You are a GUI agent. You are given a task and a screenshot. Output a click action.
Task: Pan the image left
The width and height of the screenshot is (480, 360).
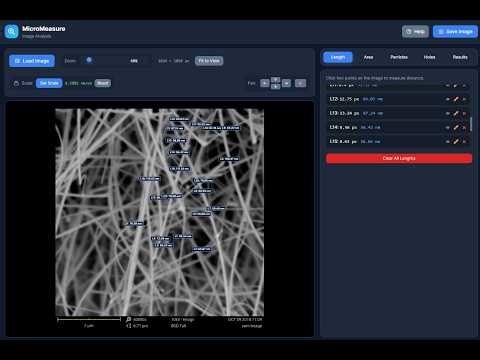[265, 83]
